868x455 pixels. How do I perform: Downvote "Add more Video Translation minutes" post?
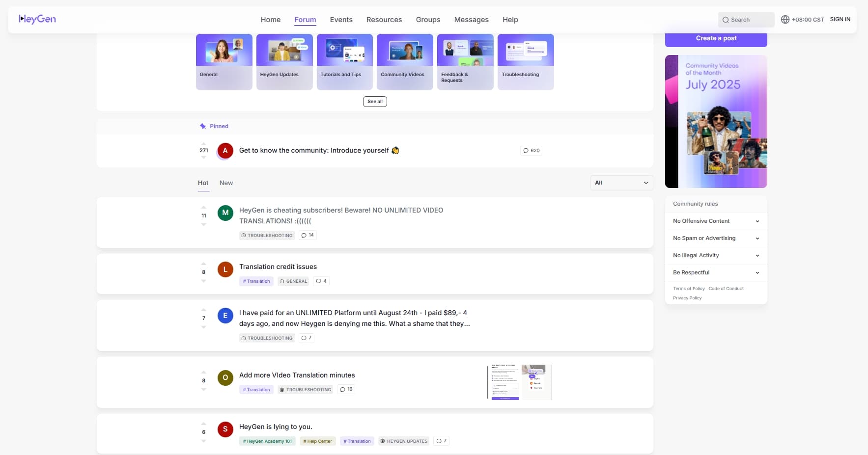click(204, 389)
